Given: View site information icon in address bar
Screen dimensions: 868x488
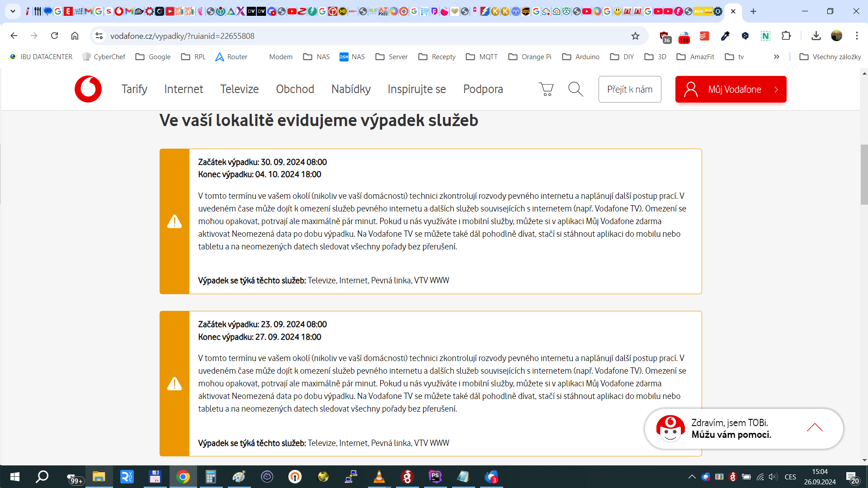Looking at the screenshot, I should click(x=99, y=36).
